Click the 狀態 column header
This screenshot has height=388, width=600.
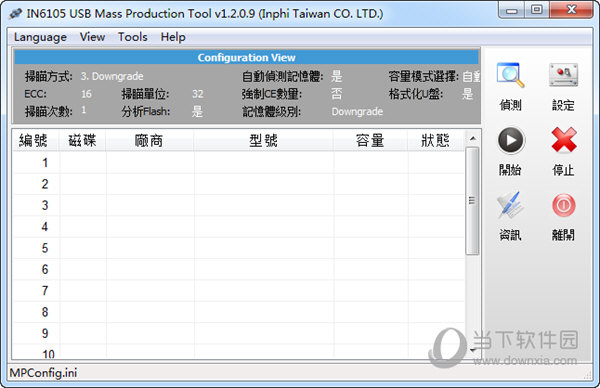pos(435,140)
